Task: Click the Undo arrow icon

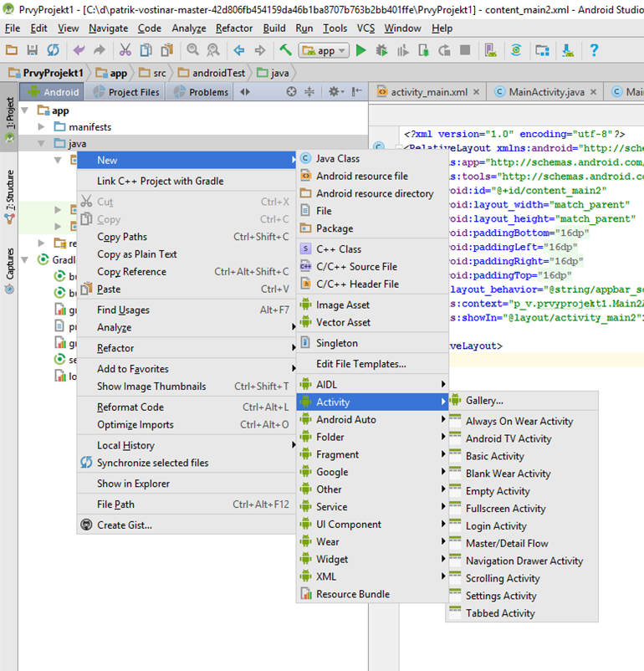Action: tap(79, 50)
